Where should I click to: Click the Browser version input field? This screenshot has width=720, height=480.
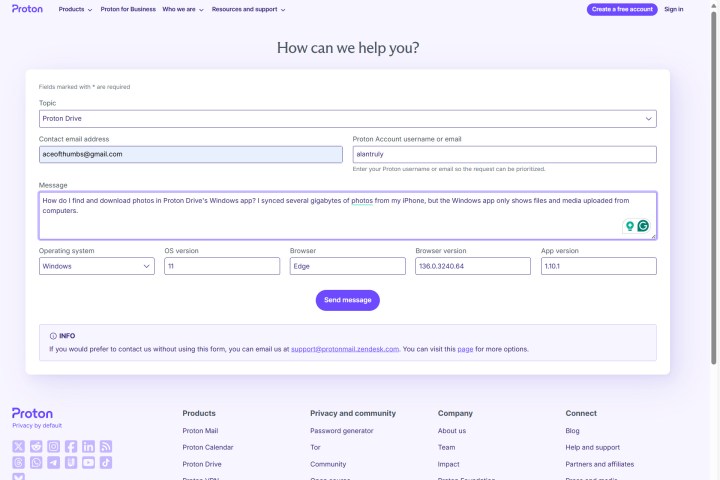(472, 266)
